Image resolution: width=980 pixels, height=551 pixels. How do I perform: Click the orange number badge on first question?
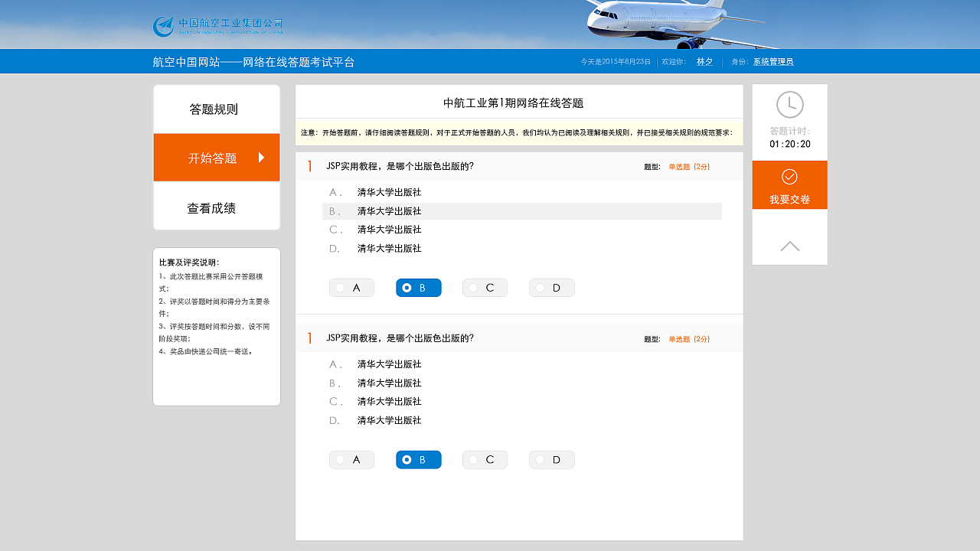click(309, 166)
